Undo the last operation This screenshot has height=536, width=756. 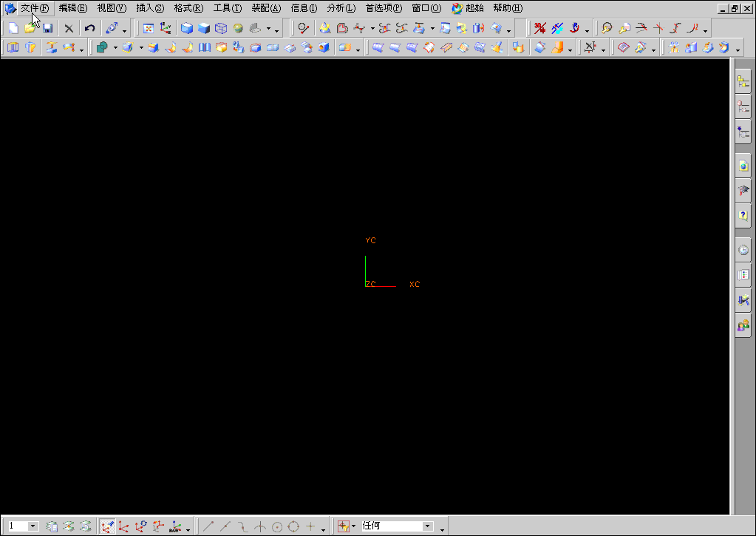click(89, 27)
